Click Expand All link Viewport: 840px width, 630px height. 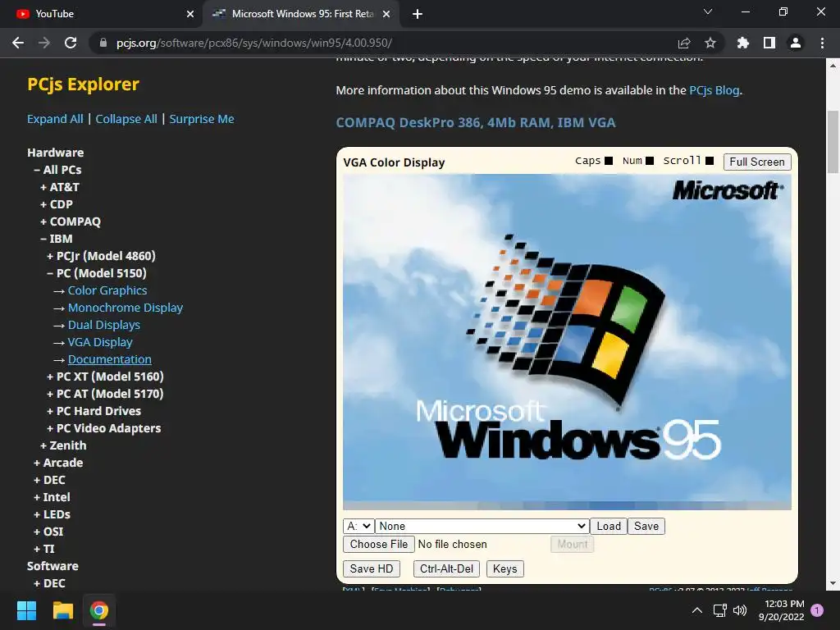[x=55, y=119]
